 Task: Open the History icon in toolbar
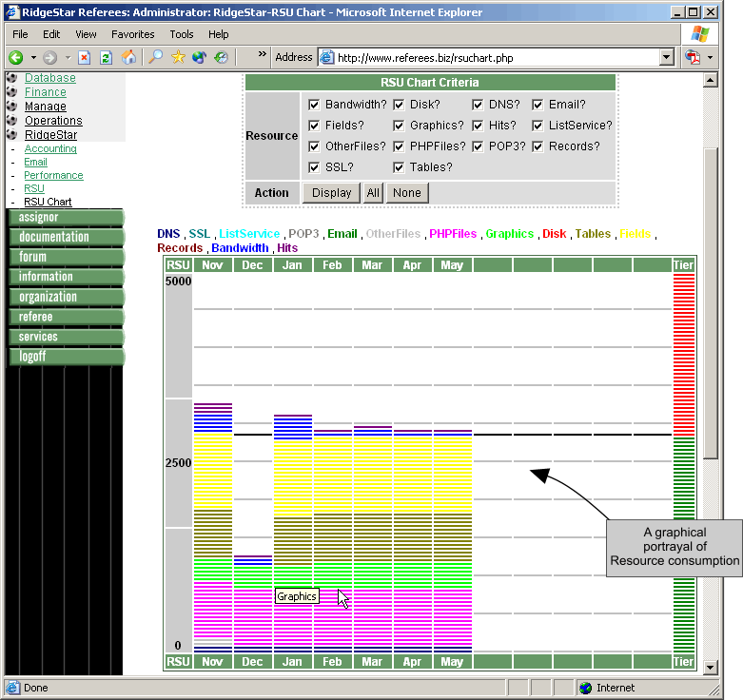(221, 57)
